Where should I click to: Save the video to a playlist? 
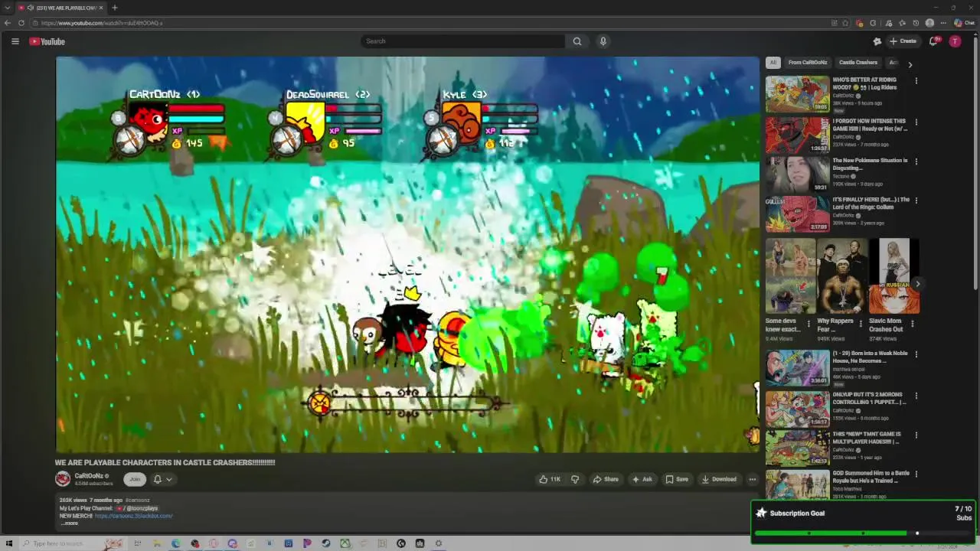coord(677,479)
